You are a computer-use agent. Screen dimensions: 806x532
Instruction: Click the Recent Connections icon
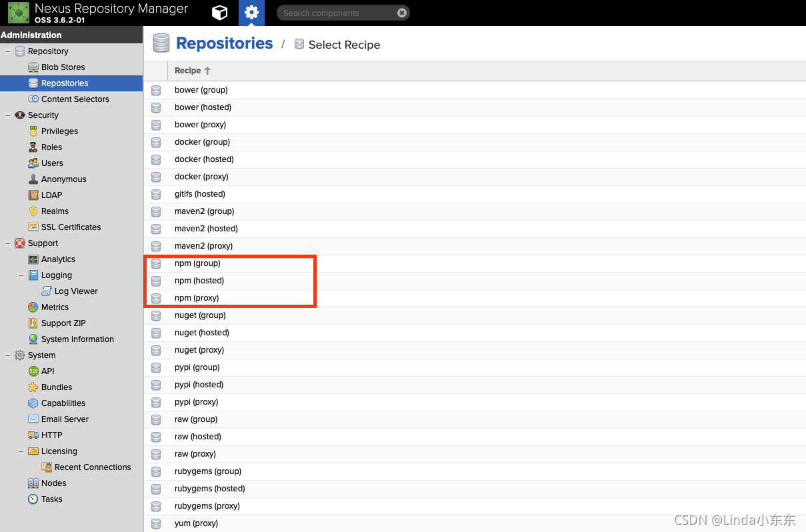(x=47, y=467)
